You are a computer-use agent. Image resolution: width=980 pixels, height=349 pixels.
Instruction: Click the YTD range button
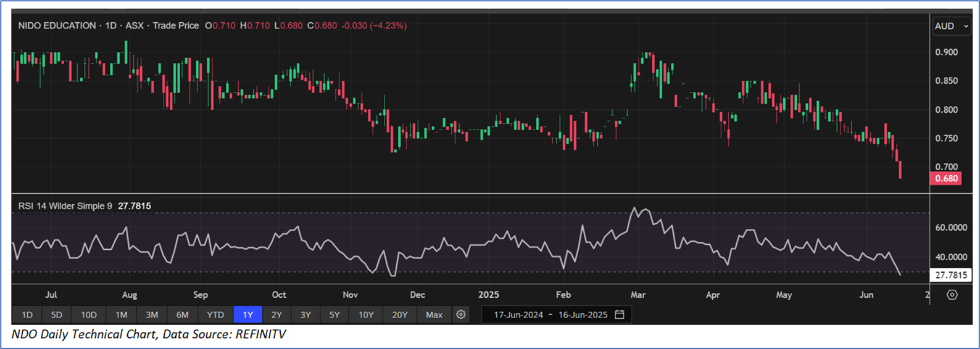(215, 314)
